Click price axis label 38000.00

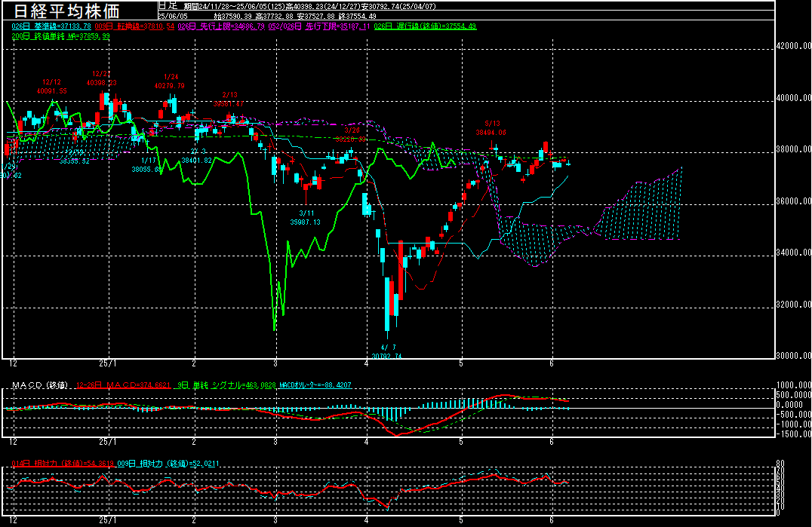794,149
